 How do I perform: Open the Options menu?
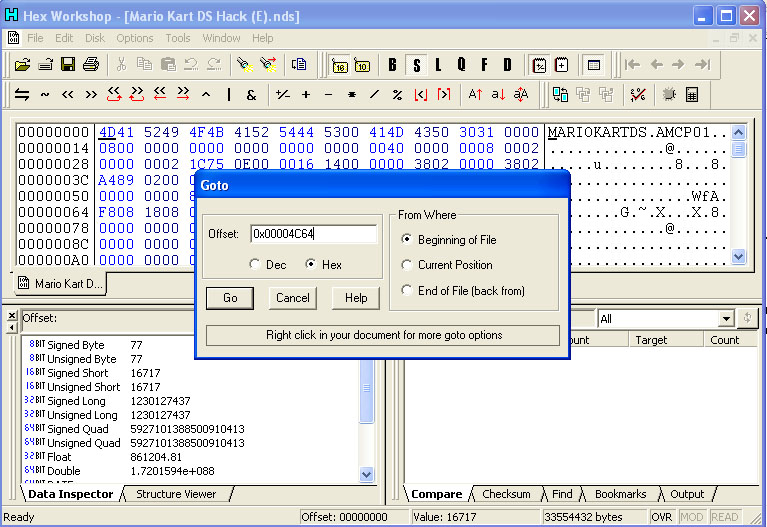click(135, 38)
